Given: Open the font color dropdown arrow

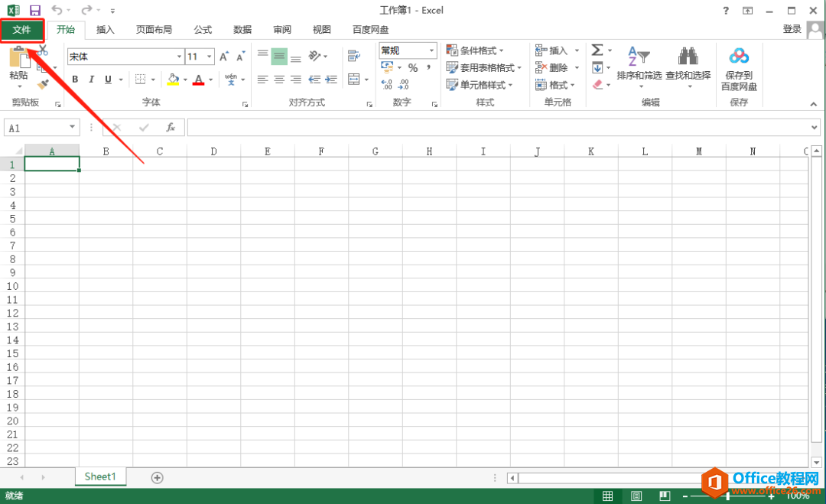Looking at the screenshot, I should coord(210,80).
